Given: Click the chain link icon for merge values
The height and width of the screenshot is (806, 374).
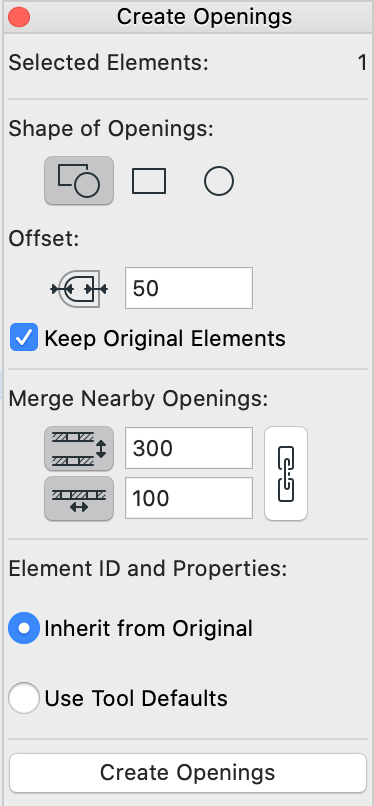Looking at the screenshot, I should pos(286,473).
